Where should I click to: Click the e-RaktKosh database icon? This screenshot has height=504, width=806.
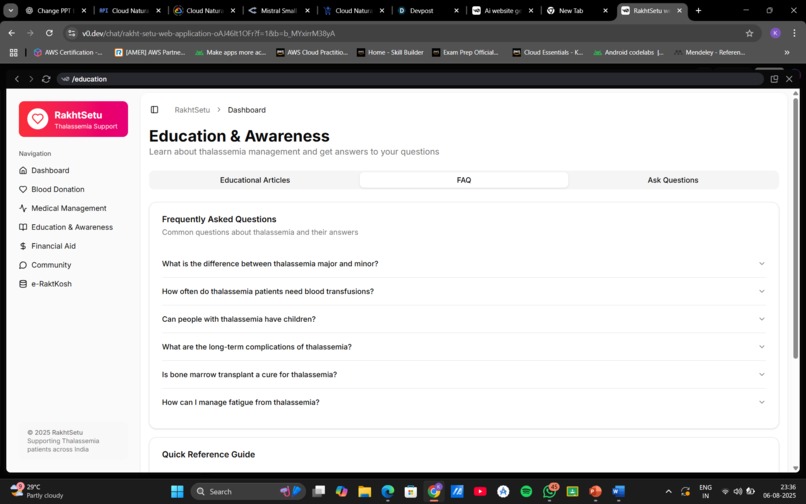click(x=23, y=284)
